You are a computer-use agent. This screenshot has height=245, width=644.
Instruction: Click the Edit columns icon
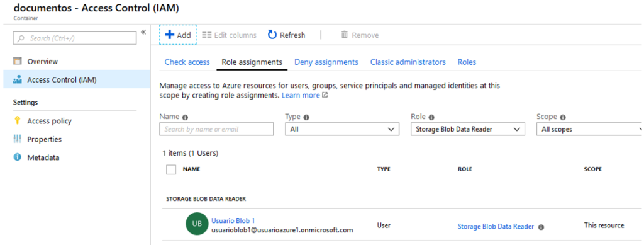click(x=206, y=35)
